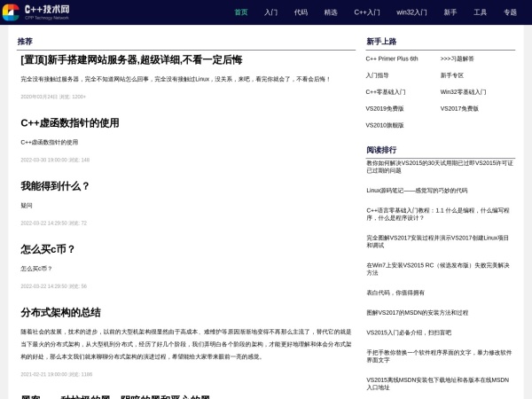532x399 pixels.
Task: Go to the 代码 menu
Action: 301,12
